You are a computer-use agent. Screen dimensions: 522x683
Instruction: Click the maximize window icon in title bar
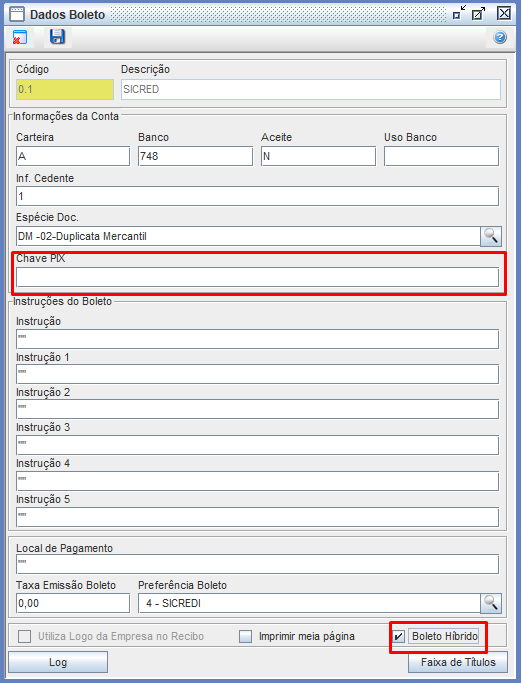click(x=479, y=14)
